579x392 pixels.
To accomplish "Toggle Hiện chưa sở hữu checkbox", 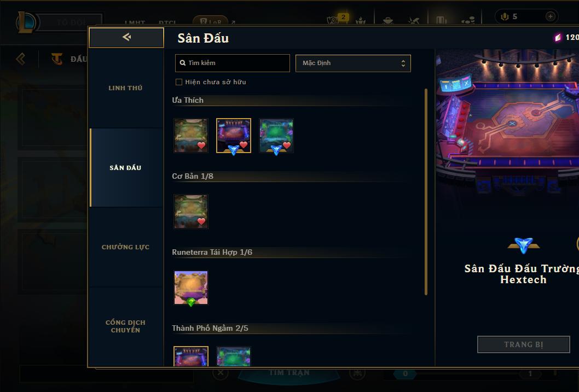I will [x=179, y=82].
